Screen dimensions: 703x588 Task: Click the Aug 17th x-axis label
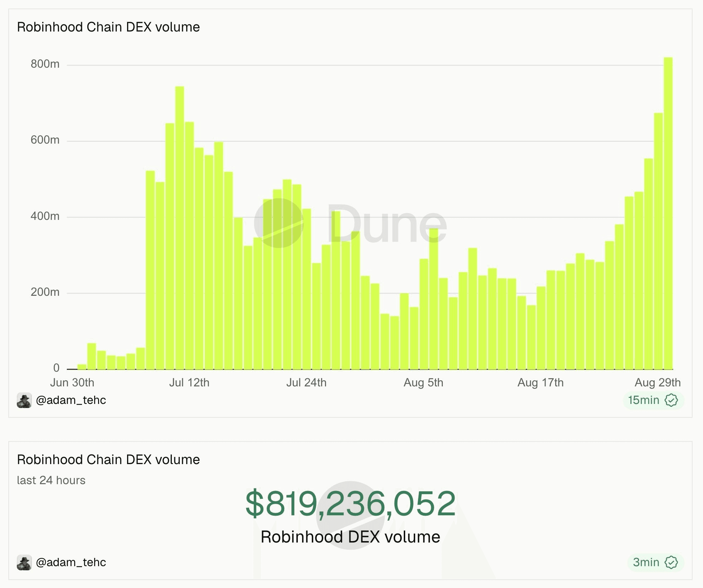[540, 382]
